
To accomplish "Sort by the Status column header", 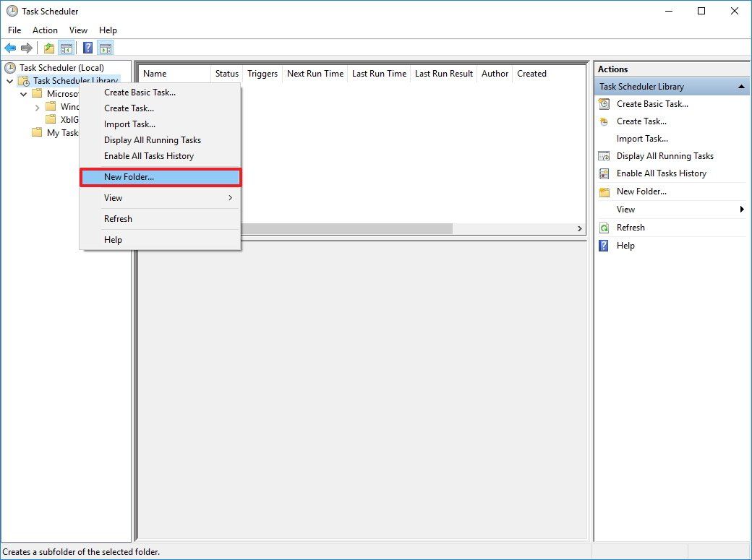I will pyautogui.click(x=227, y=74).
